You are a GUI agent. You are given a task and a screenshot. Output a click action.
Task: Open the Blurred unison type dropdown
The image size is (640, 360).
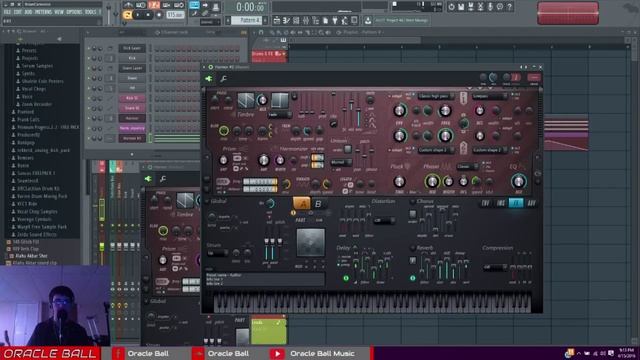coord(342,162)
